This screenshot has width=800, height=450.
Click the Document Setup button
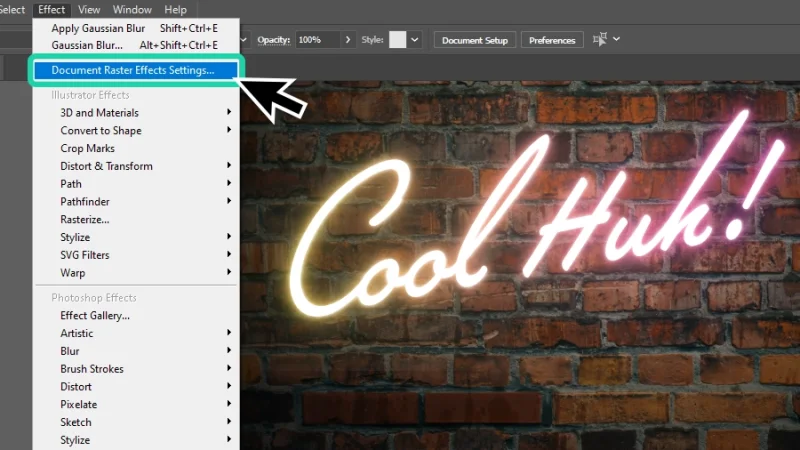click(474, 40)
